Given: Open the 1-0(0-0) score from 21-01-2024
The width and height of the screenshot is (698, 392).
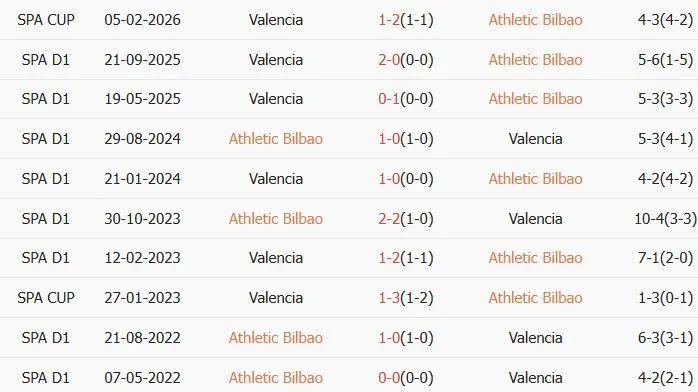Looking at the screenshot, I should click(406, 179).
